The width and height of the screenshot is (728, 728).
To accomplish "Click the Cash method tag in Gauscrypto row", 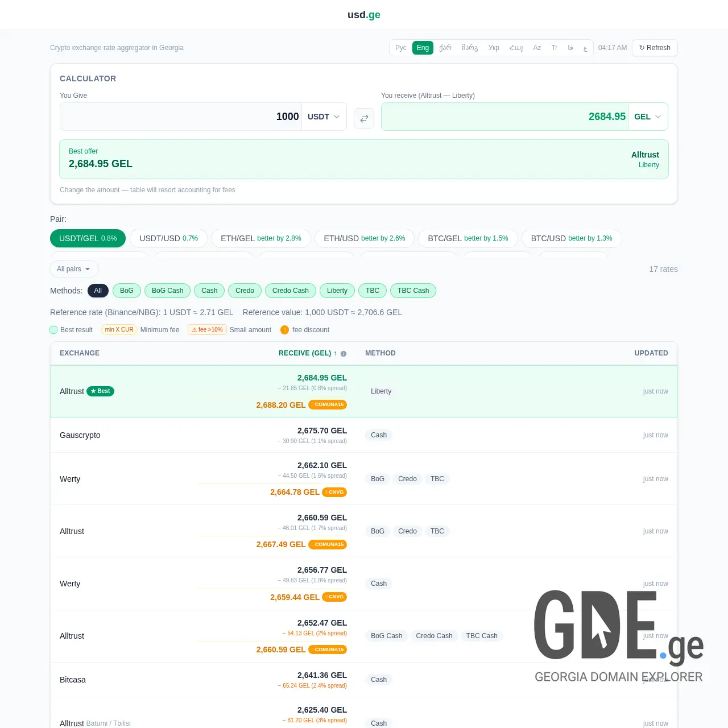I will (379, 435).
